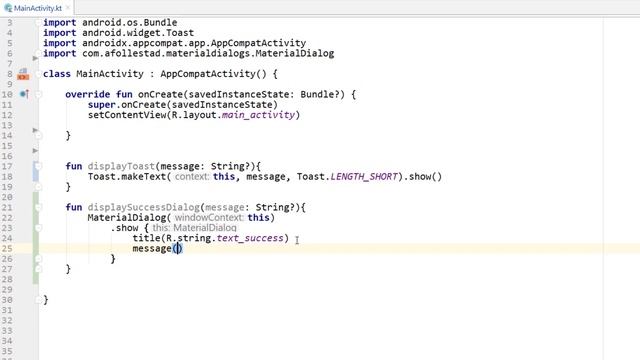Click the 'context:' parameter hint on line 18
Viewport: 640px width, 360px height.
point(192,177)
